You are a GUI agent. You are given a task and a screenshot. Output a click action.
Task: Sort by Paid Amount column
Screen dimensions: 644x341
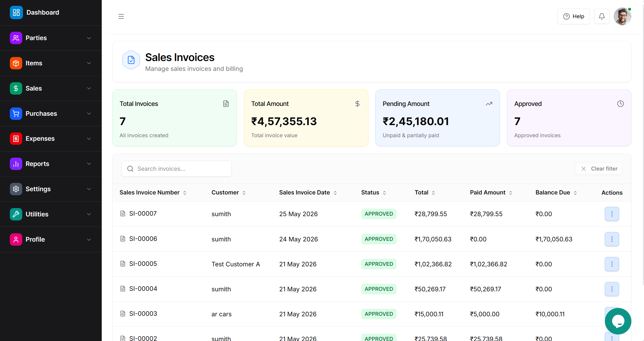pyautogui.click(x=491, y=192)
